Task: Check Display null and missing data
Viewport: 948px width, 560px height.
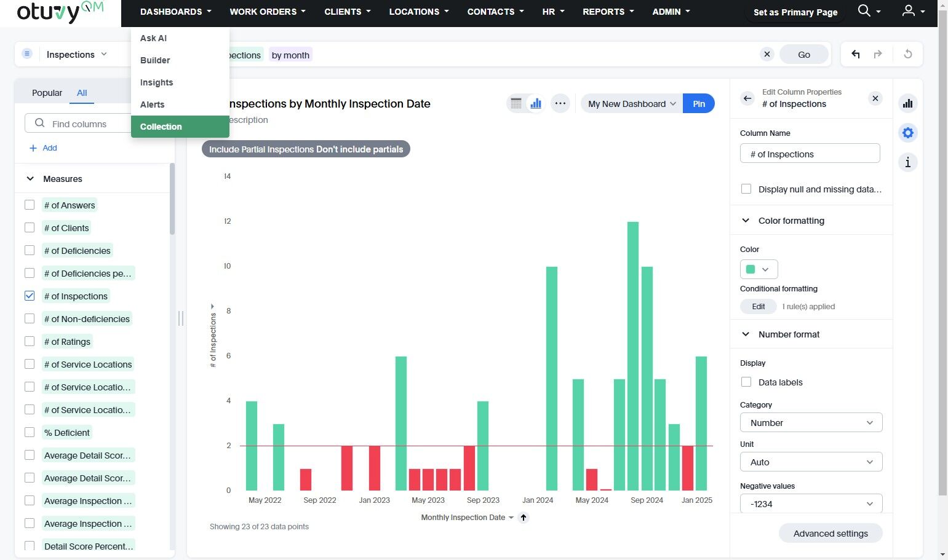Action: pos(746,189)
